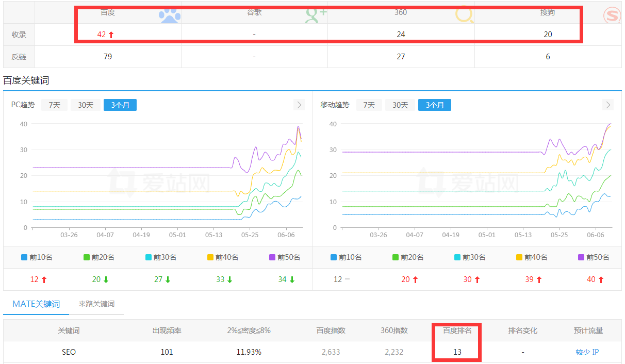Screen dimensions: 625x364
Task: Click 360 反链 value 27
Action: [401, 57]
